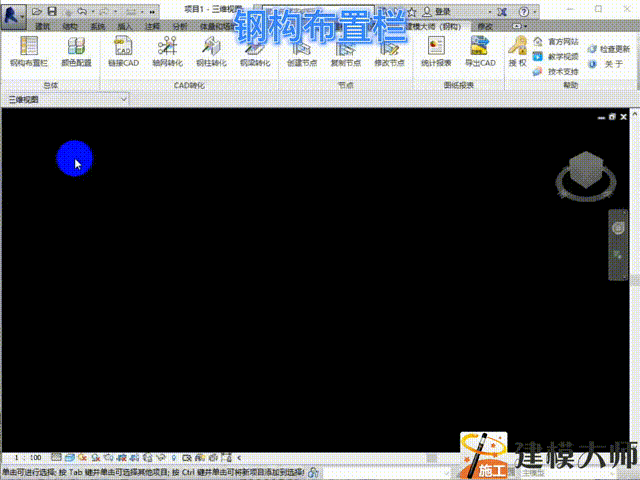
Task: Click the 复制节点 copy node icon
Action: coord(345,50)
